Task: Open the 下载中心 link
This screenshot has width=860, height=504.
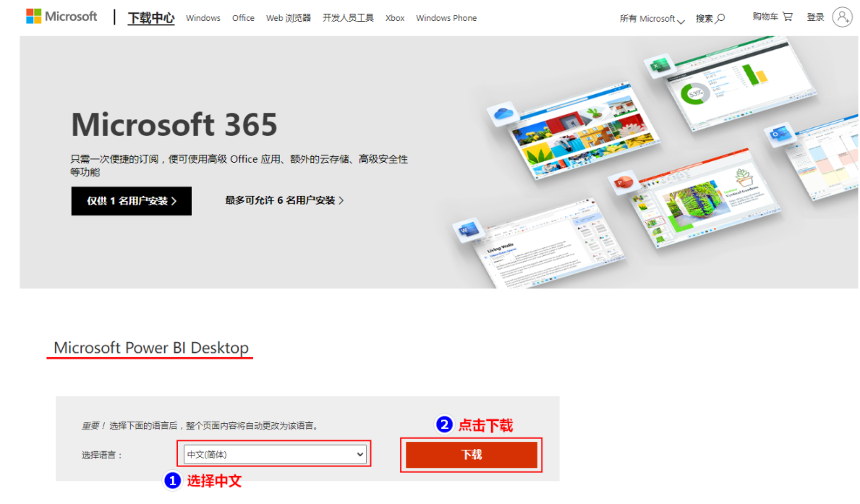Action: [x=151, y=18]
